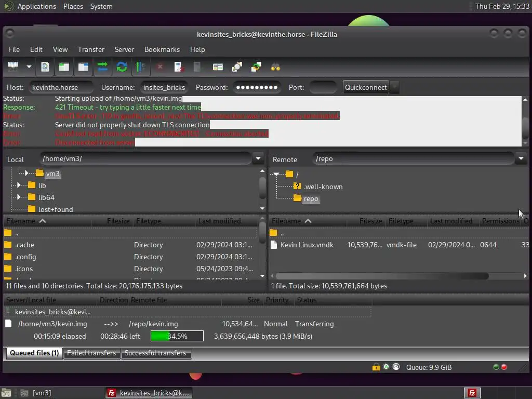Click the remote list horizontal scrollbar
532x399 pixels.
click(x=382, y=276)
